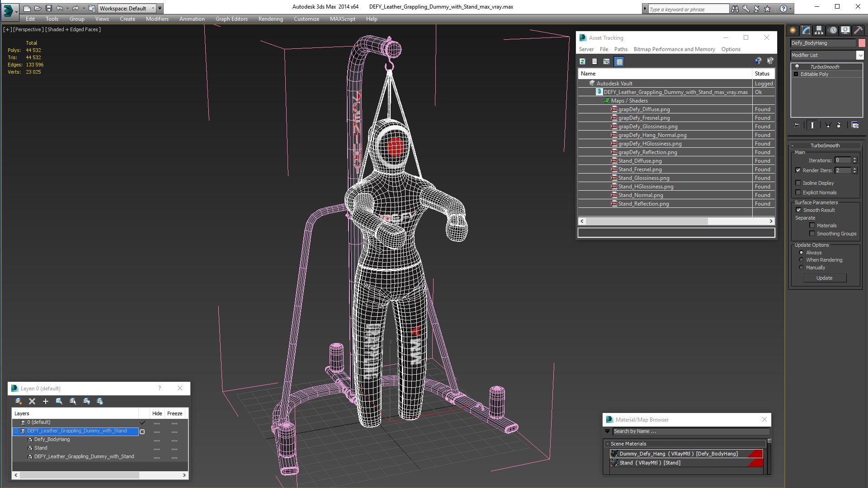This screenshot has height=488, width=868.
Task: Delete highlighted layer with X icon
Action: (x=32, y=401)
